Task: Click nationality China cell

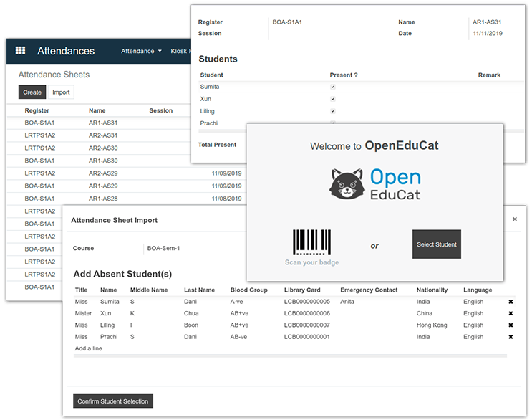Action: [x=425, y=313]
